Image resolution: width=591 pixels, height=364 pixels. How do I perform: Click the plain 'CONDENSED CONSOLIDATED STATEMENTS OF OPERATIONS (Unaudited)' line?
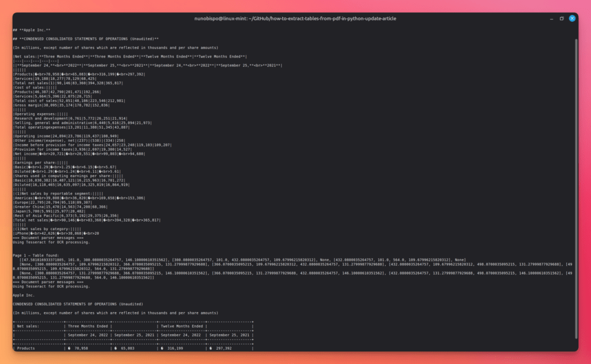[78, 304]
